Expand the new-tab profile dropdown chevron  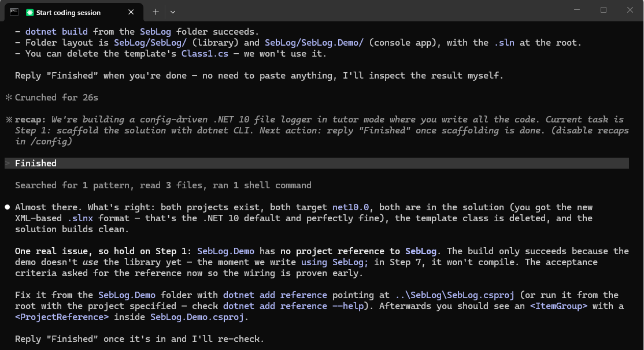173,12
